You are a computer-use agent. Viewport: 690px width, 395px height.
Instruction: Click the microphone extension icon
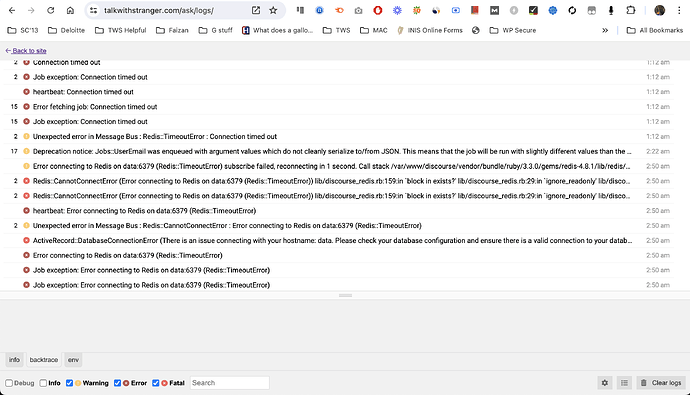click(x=611, y=10)
